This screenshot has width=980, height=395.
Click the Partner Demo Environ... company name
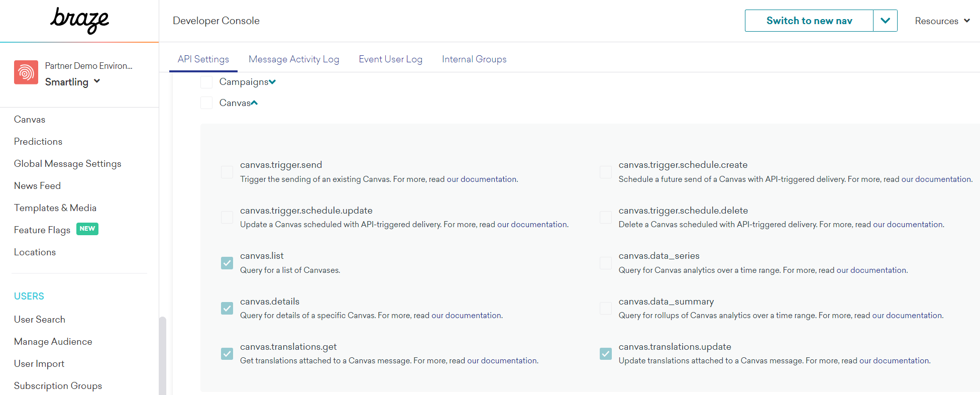89,66
